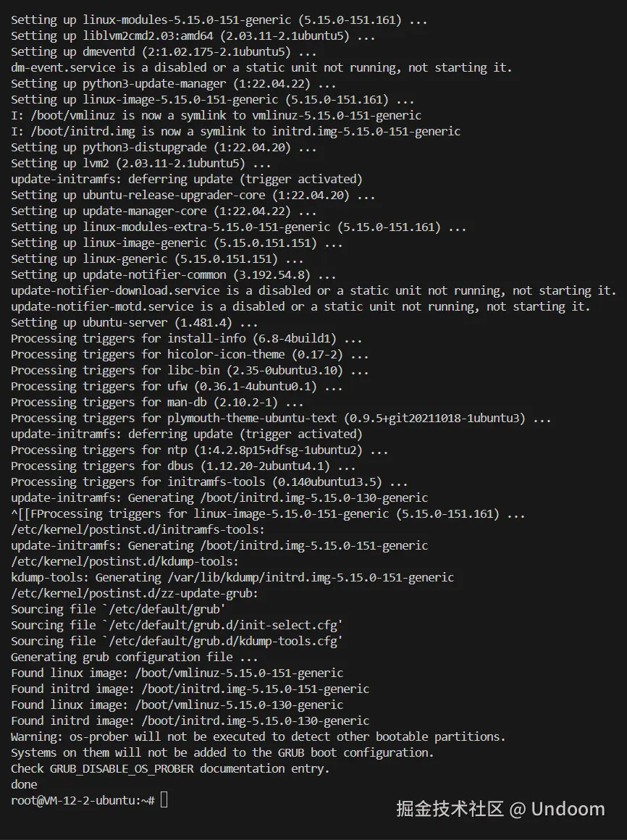Click the update-notifier-motd.service message line
The image size is (627, 840).
click(300, 306)
